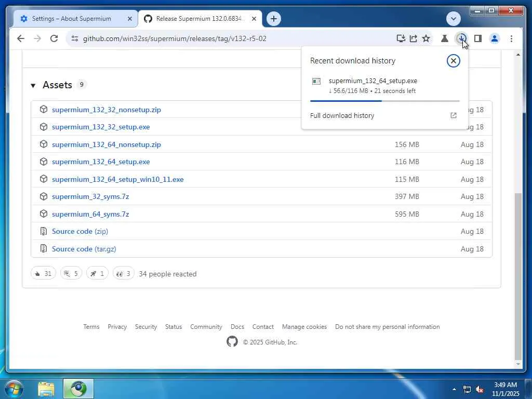The height and width of the screenshot is (399, 532).
Task: Close the Settings – About Supermium tab
Action: [x=129, y=19]
